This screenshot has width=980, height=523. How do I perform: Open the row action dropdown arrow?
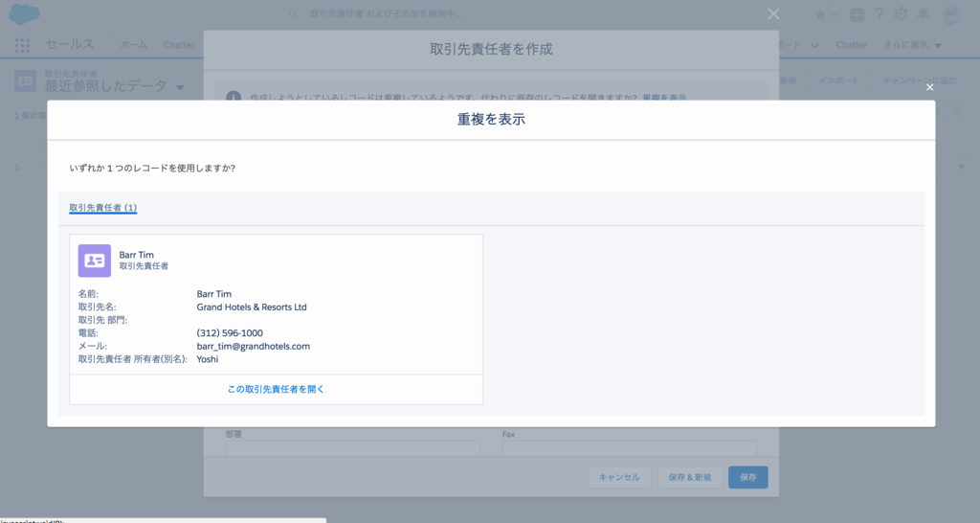click(x=961, y=167)
